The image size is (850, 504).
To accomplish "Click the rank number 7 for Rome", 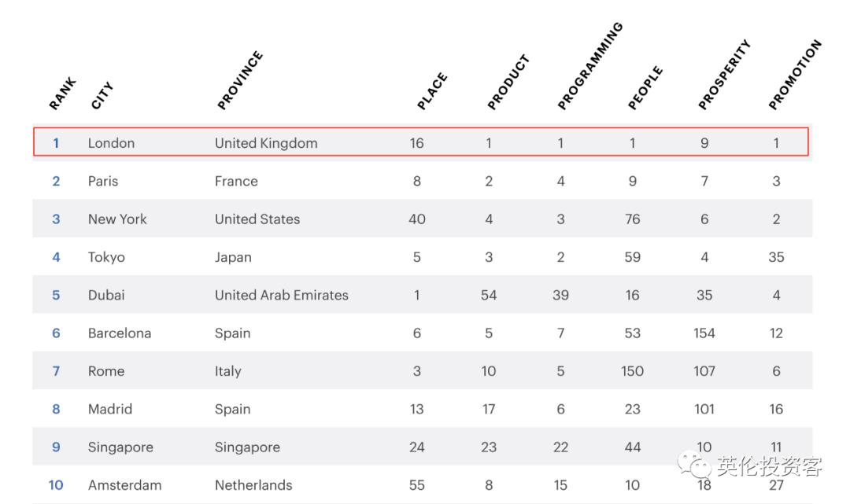I will pos(56,371).
